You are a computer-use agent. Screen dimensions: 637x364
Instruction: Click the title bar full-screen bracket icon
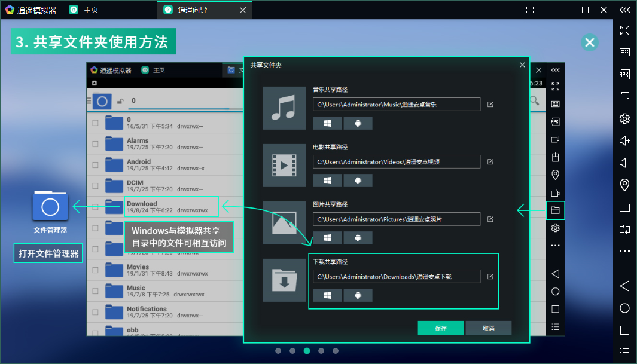[530, 10]
